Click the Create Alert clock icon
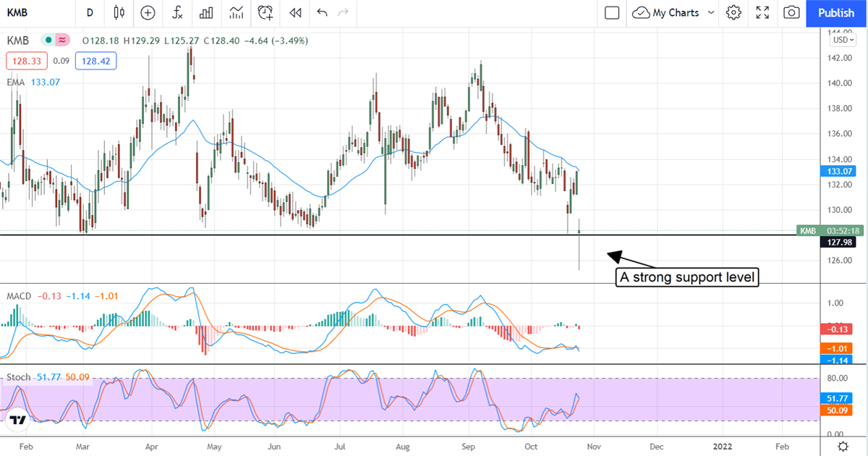 [265, 12]
